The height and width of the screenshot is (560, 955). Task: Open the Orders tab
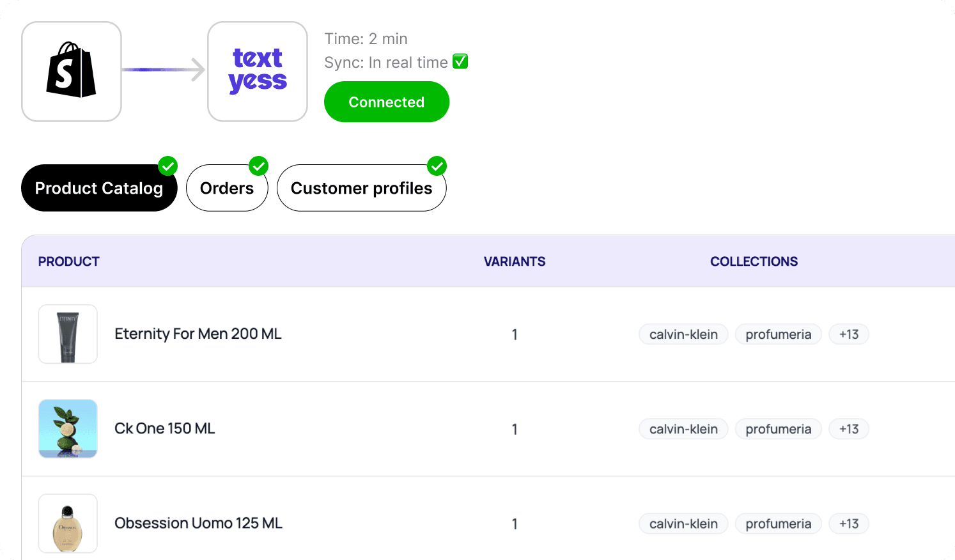coord(226,189)
